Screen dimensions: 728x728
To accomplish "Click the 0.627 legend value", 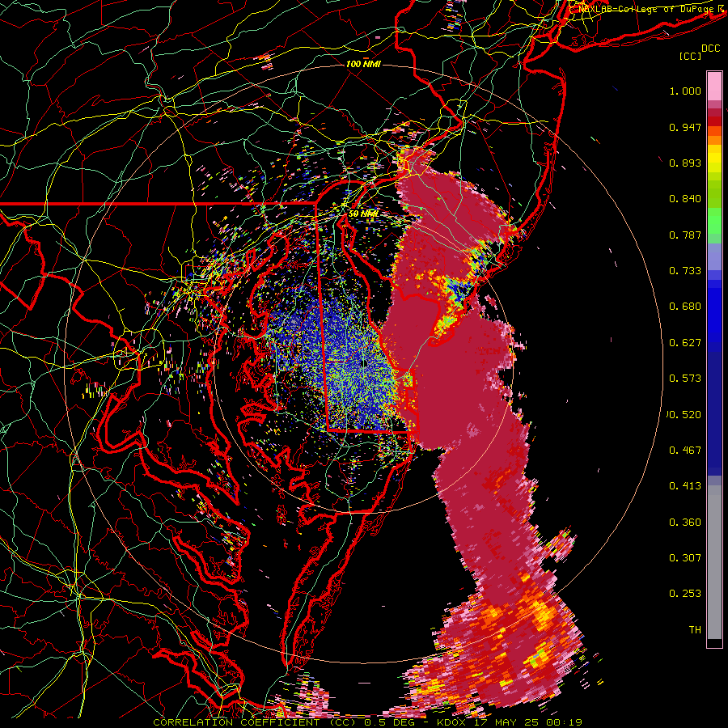I will tap(685, 343).
